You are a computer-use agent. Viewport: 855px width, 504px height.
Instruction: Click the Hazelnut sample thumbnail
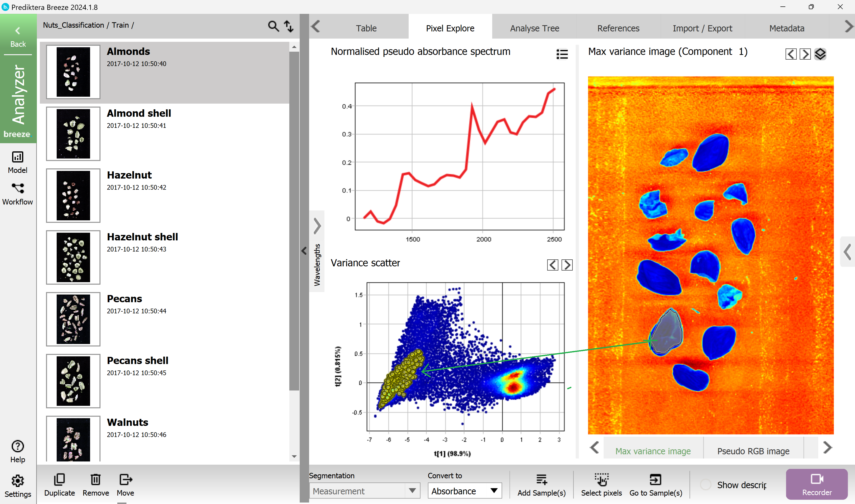72,196
